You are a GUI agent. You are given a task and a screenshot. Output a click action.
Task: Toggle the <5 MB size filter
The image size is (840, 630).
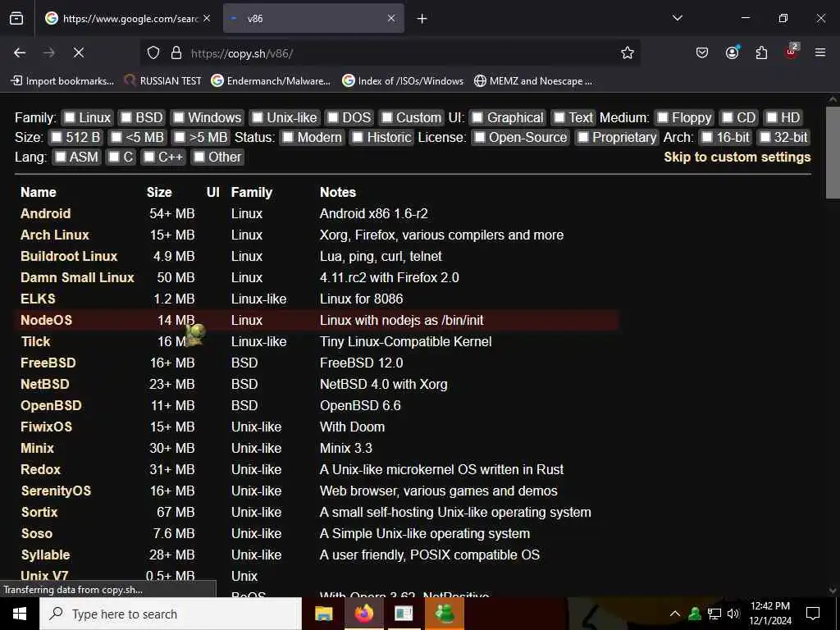(x=116, y=137)
